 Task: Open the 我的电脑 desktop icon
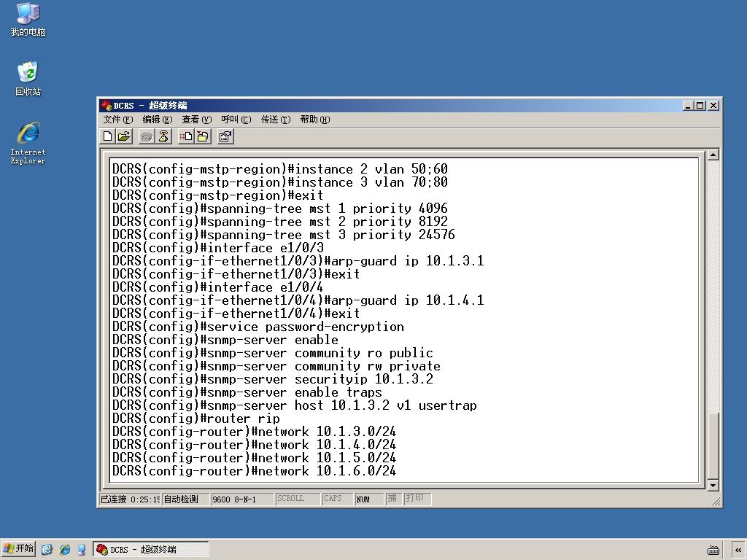[28, 19]
